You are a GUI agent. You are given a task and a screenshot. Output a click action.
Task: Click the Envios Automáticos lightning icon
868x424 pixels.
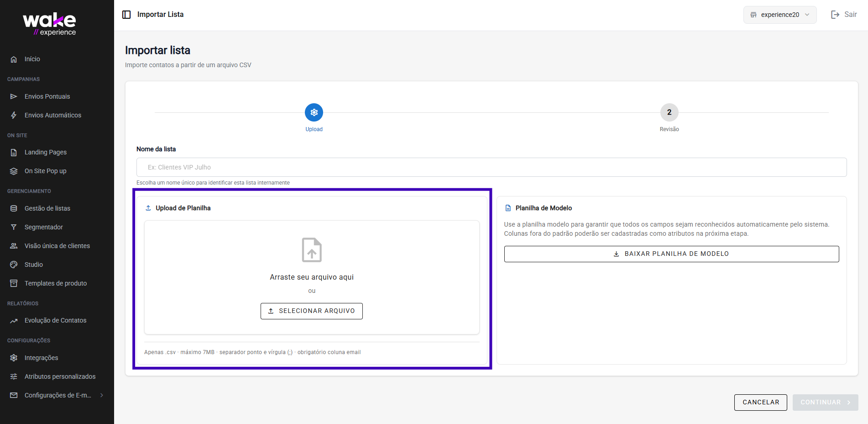(14, 115)
